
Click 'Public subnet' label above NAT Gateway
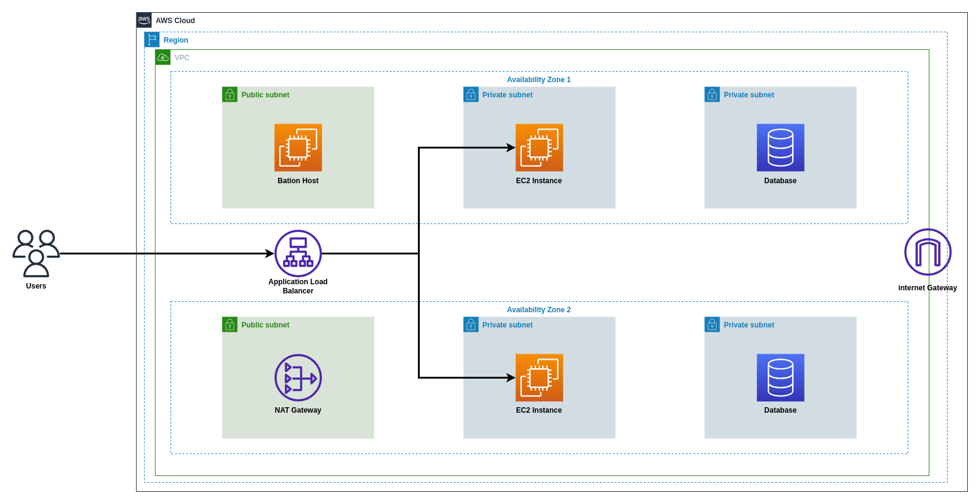265,325
